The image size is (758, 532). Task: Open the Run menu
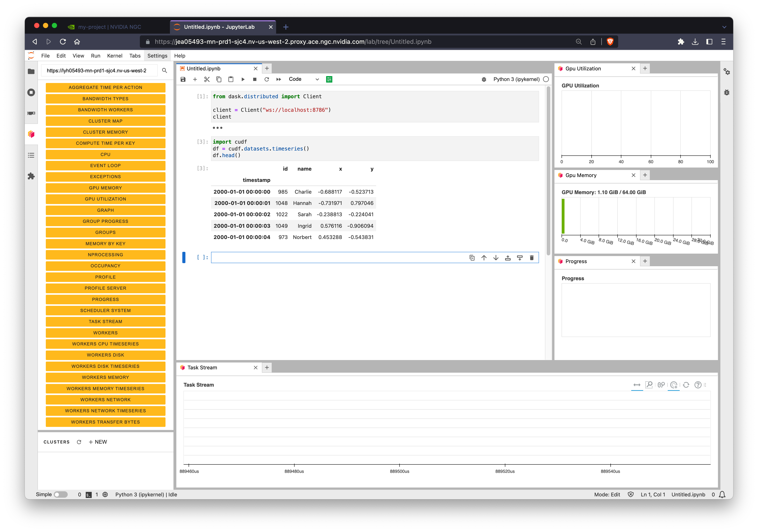click(x=96, y=56)
